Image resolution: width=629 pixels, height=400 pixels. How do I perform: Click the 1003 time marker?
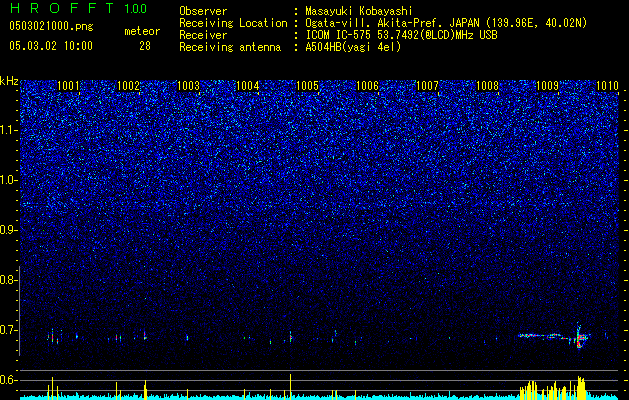(x=188, y=86)
